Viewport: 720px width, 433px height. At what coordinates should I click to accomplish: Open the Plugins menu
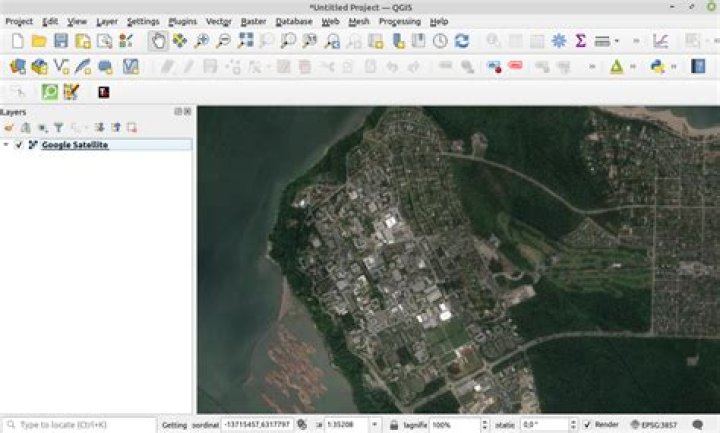click(x=182, y=22)
